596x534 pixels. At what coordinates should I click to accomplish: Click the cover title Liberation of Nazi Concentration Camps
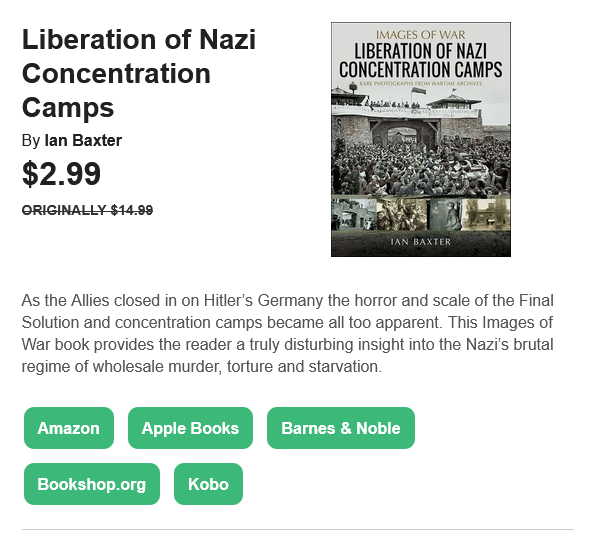coord(421,60)
